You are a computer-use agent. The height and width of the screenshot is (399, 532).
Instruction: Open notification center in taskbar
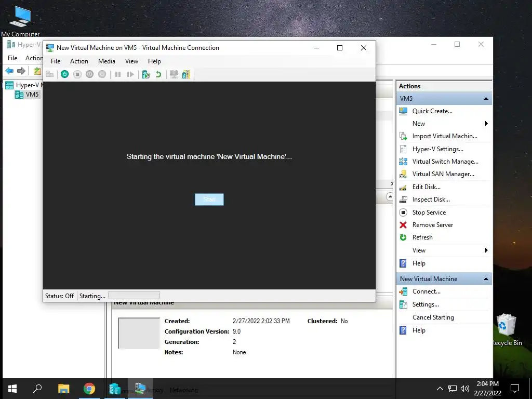tap(515, 389)
